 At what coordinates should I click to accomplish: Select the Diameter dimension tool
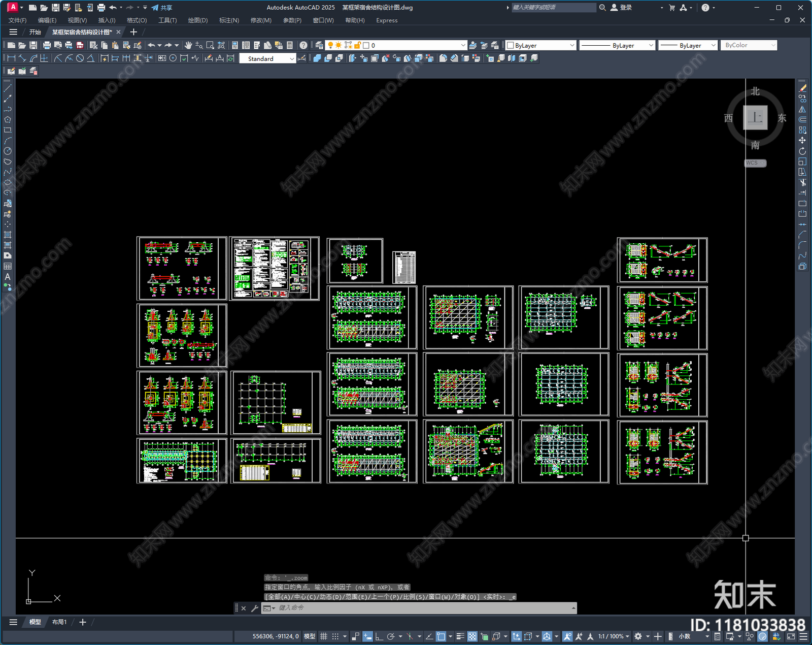[x=80, y=58]
